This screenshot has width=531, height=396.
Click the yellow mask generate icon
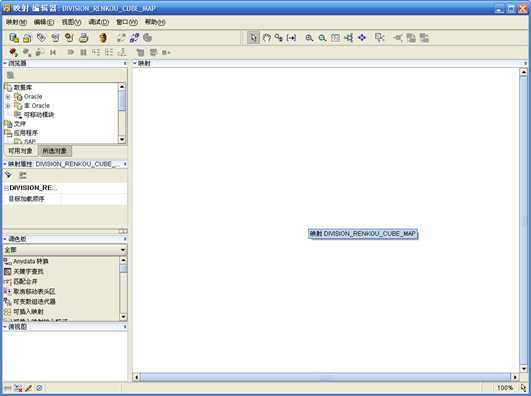point(103,38)
